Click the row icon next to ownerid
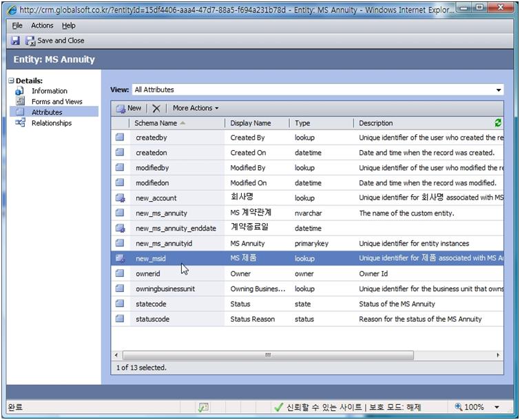The height and width of the screenshot is (420, 520). tap(120, 273)
